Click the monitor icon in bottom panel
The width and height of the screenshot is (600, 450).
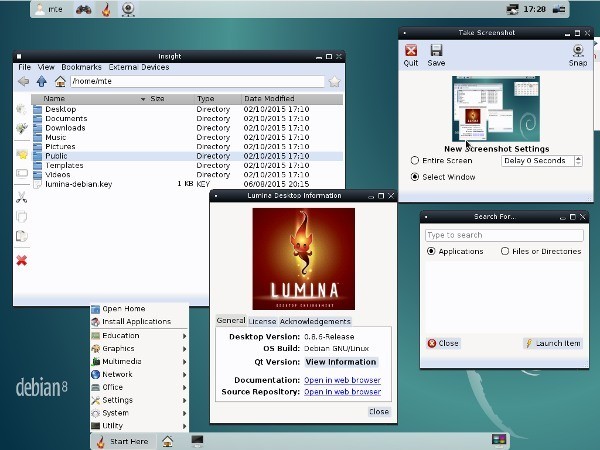[x=197, y=441]
